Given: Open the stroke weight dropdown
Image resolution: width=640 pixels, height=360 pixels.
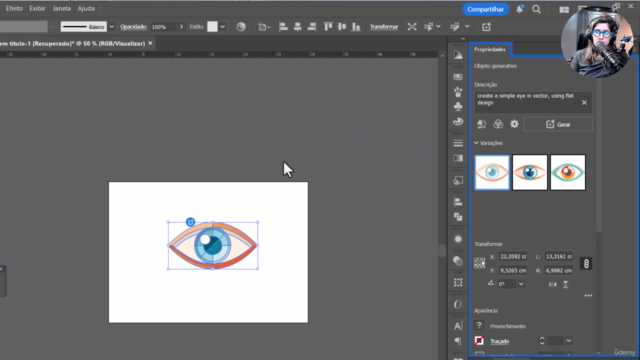Looking at the screenshot, I should pos(569,341).
